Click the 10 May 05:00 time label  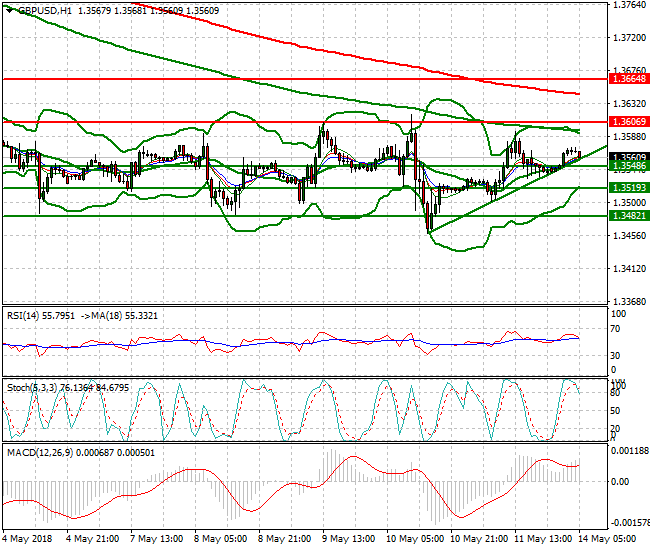coord(415,539)
